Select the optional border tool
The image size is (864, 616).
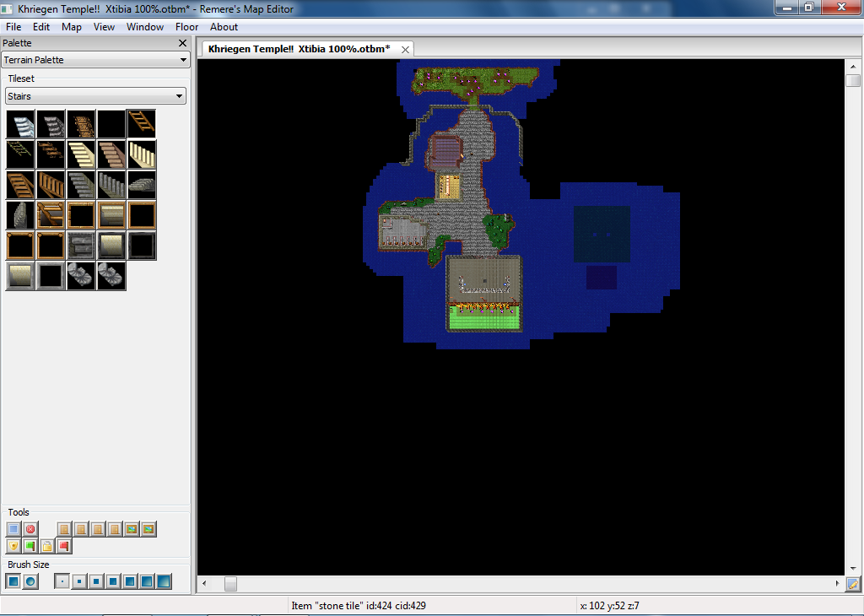(13, 529)
